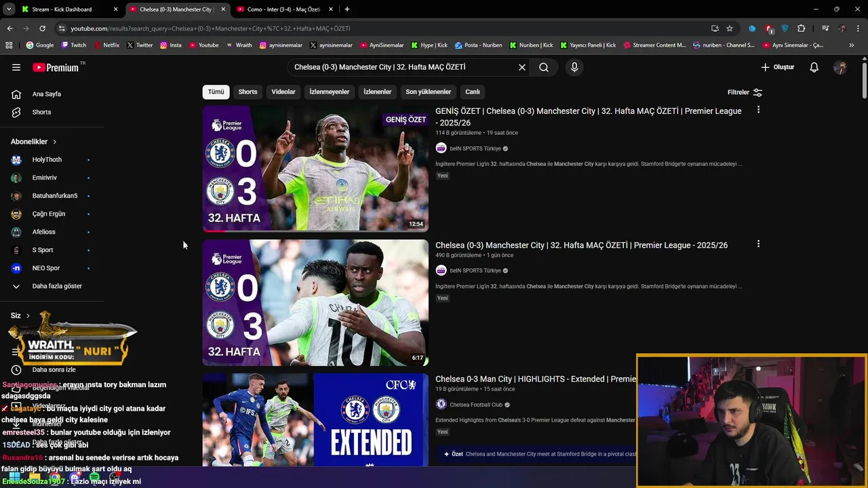868x488 pixels.
Task: Play the 6:17 Chelsea-City highlights thumbnail
Action: pyautogui.click(x=315, y=302)
